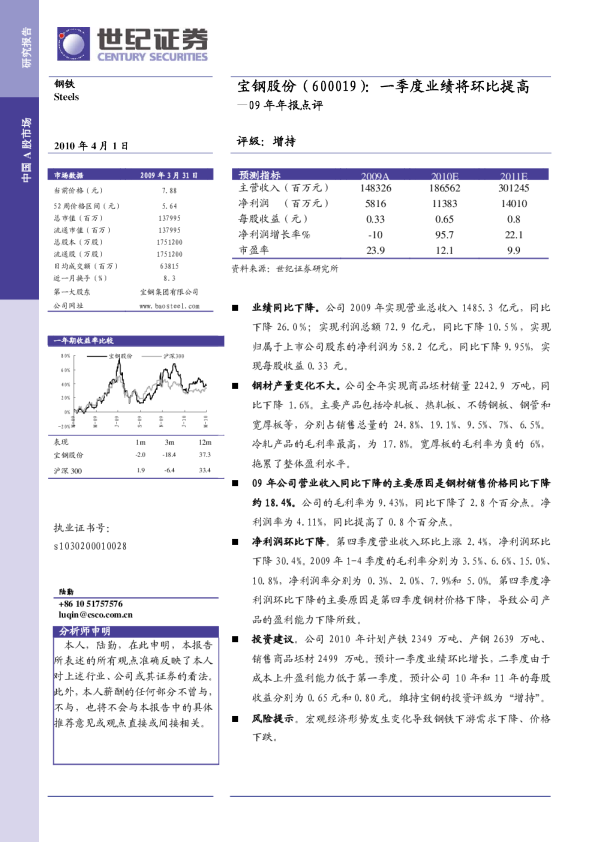Viewport: 595px width, 842px height.
Task: Click the Baosteel 3m return "-18.4"
Action: click(x=169, y=455)
